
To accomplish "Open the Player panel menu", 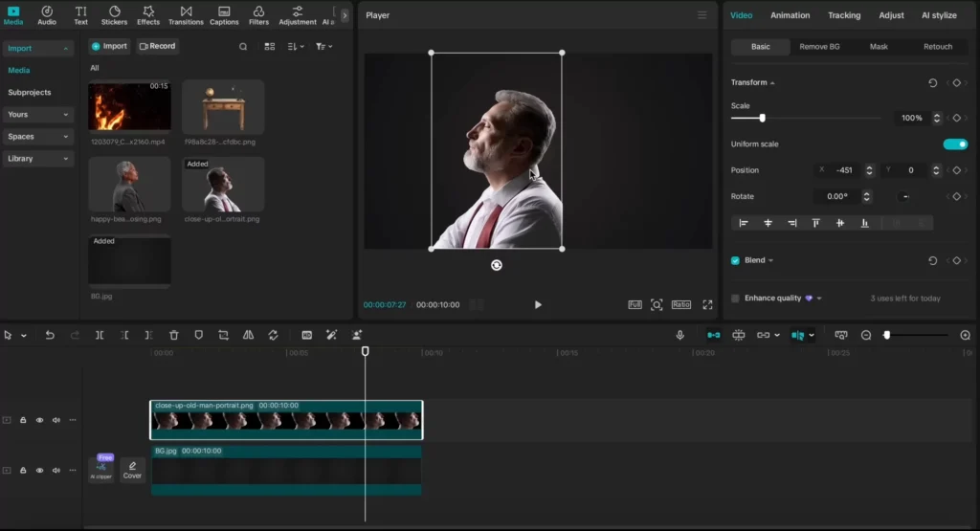I will click(x=702, y=15).
